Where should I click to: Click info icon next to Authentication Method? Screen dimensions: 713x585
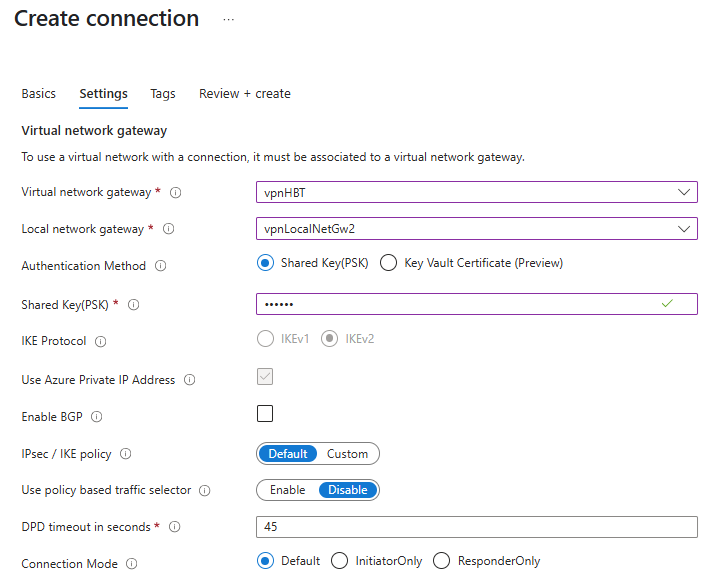point(161,266)
